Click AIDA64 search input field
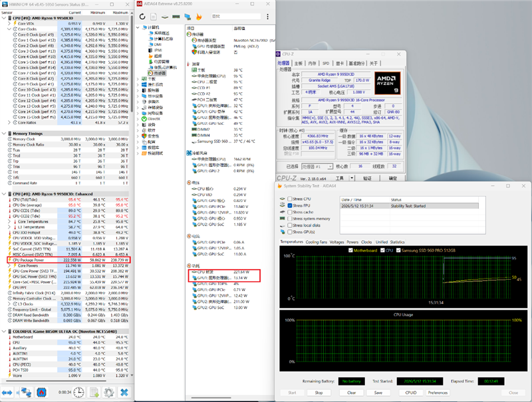532x402 pixels. click(235, 16)
